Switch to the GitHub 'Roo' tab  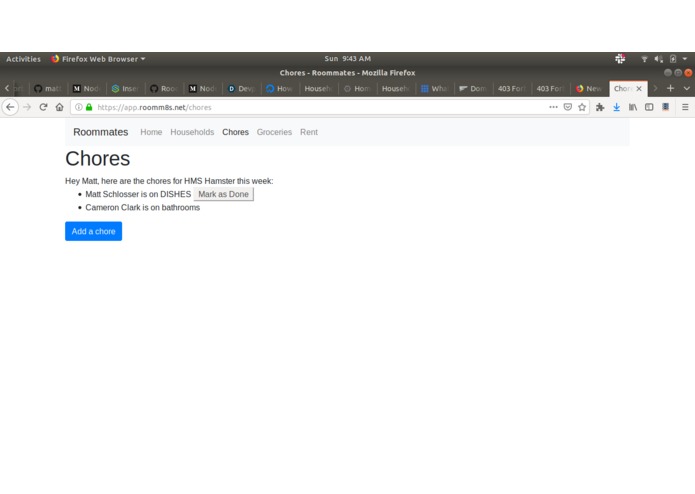coord(164,89)
